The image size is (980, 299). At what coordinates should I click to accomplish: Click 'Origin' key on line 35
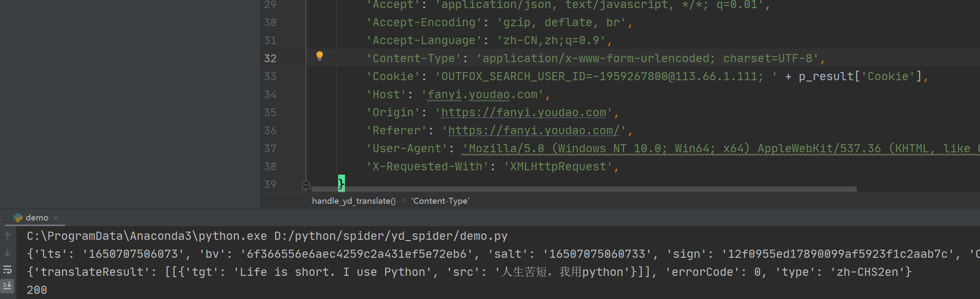point(393,112)
